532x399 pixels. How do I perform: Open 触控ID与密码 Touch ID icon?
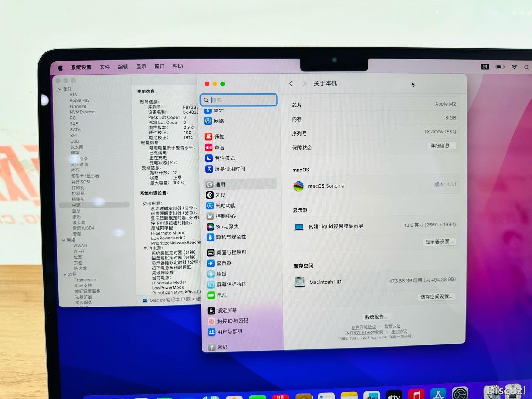pos(211,321)
